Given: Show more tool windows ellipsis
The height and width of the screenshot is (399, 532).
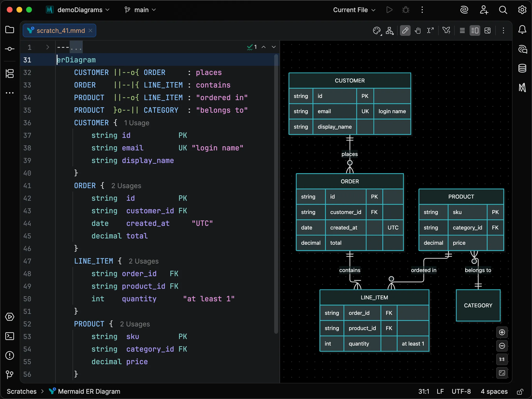Looking at the screenshot, I should point(10,93).
